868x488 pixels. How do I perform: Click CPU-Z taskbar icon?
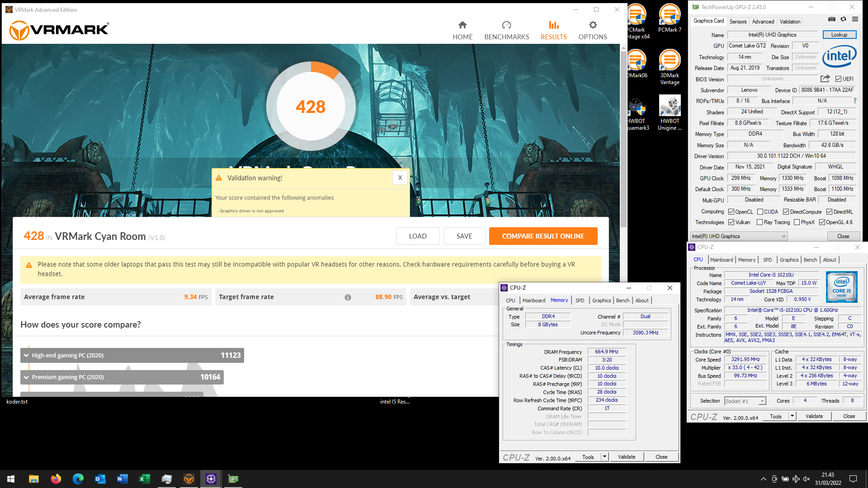pyautogui.click(x=211, y=479)
